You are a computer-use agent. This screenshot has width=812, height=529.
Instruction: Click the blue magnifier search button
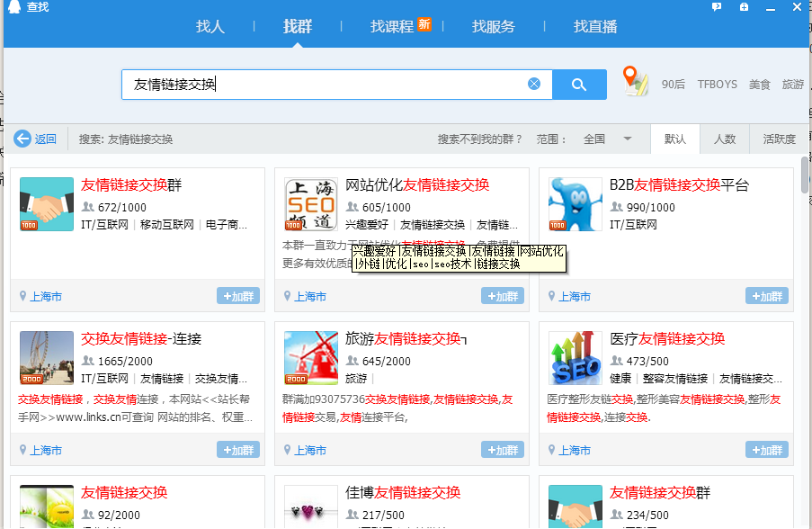coord(579,85)
